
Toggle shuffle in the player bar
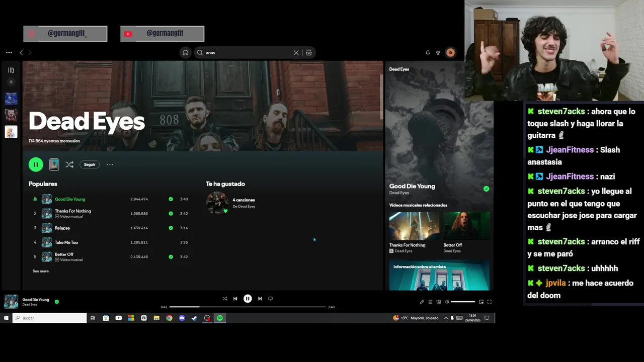(x=225, y=299)
